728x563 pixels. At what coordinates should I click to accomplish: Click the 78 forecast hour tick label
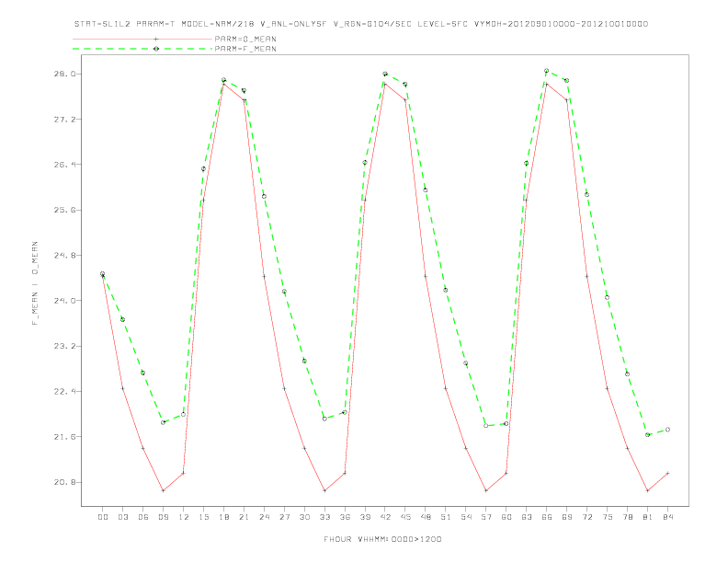(x=627, y=517)
